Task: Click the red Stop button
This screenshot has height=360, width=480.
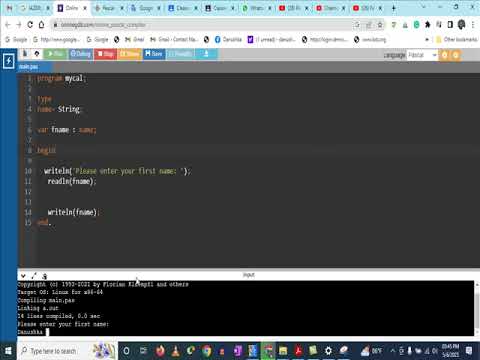Action: pyautogui.click(x=105, y=54)
